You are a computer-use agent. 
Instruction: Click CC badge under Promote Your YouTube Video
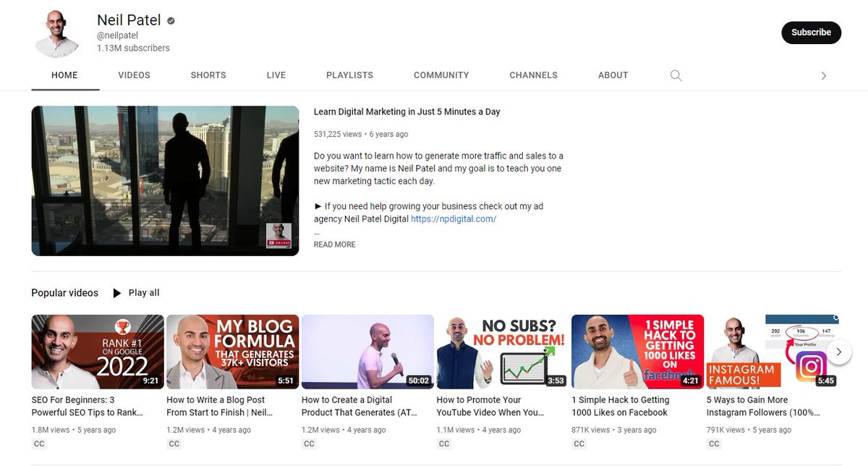444,444
